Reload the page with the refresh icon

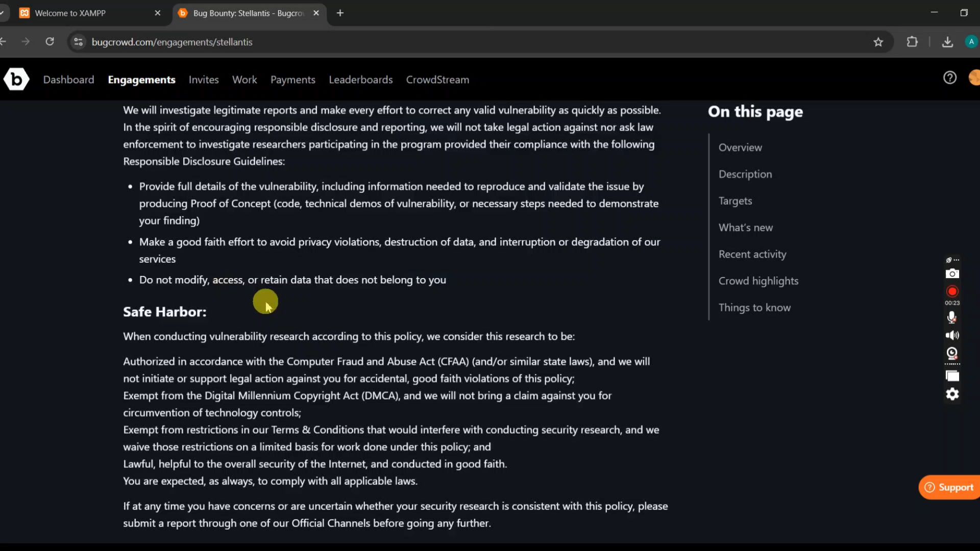50,42
